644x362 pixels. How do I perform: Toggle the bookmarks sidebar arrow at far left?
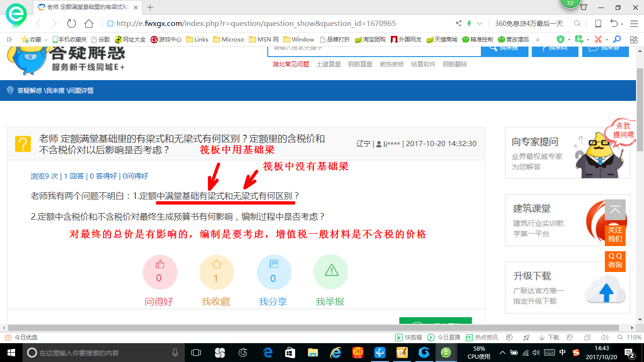point(10,39)
